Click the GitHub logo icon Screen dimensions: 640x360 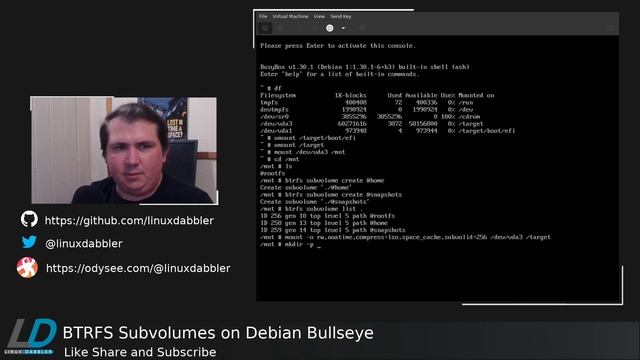[29, 219]
